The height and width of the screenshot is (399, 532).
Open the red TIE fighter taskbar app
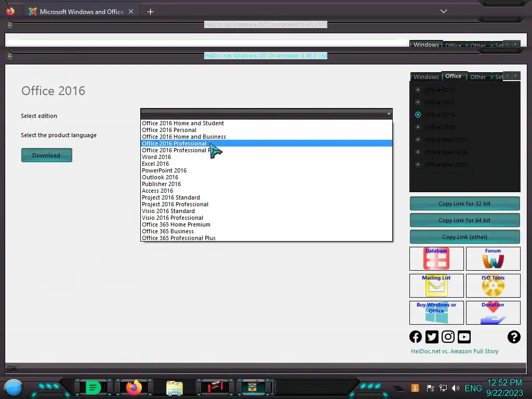click(215, 387)
